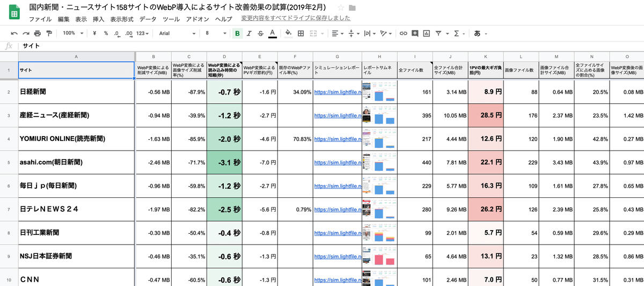This screenshot has height=286, width=644.
Task: Insert a chart
Action: pyautogui.click(x=427, y=33)
